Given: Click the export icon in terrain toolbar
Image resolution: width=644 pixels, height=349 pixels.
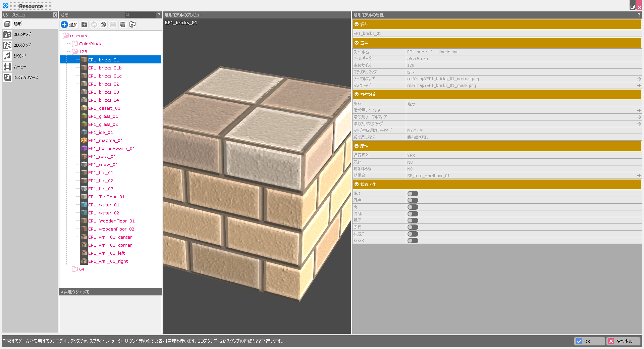Looking at the screenshot, I should [x=132, y=24].
